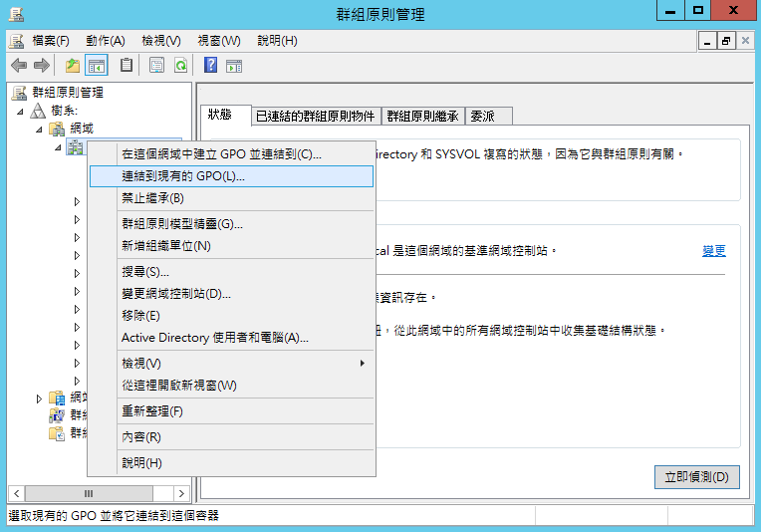761x532 pixels.
Task: Click the tree pane horizontal scrollbar right arrow
Action: coord(182,493)
